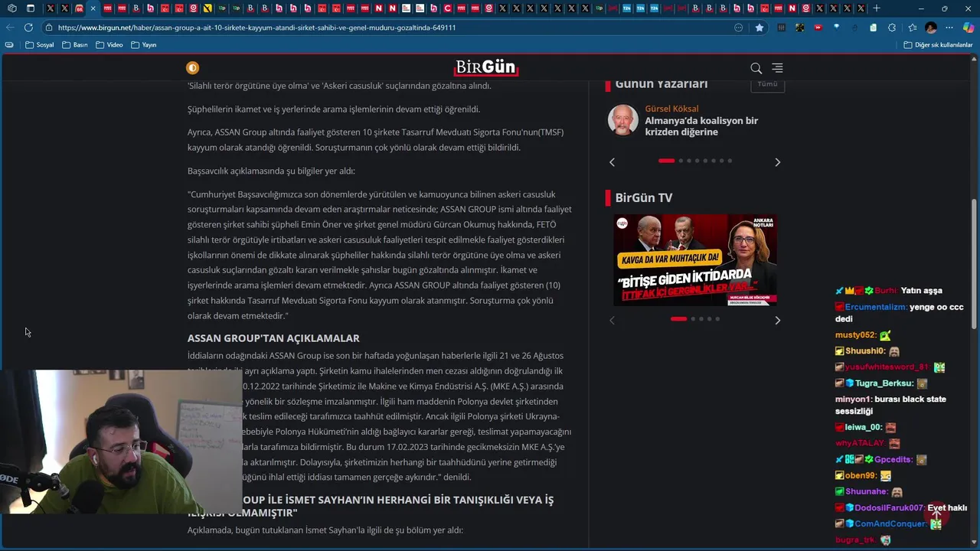Go to next video in BirGün TV carousel
The height and width of the screenshot is (551, 980).
click(777, 321)
